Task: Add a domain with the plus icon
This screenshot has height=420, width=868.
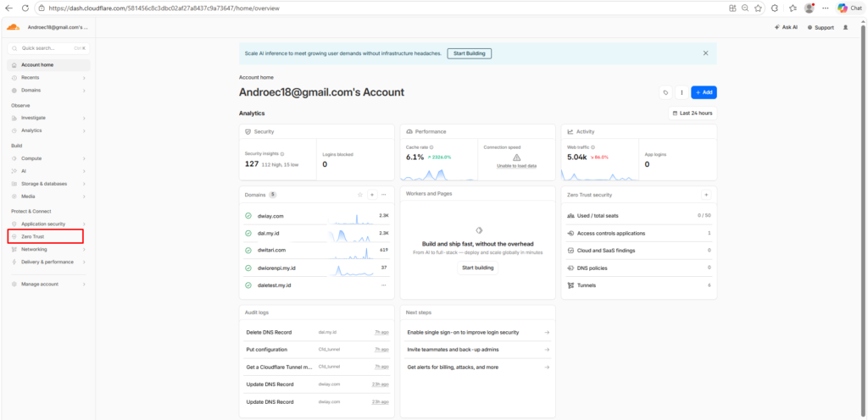Action: [x=372, y=195]
